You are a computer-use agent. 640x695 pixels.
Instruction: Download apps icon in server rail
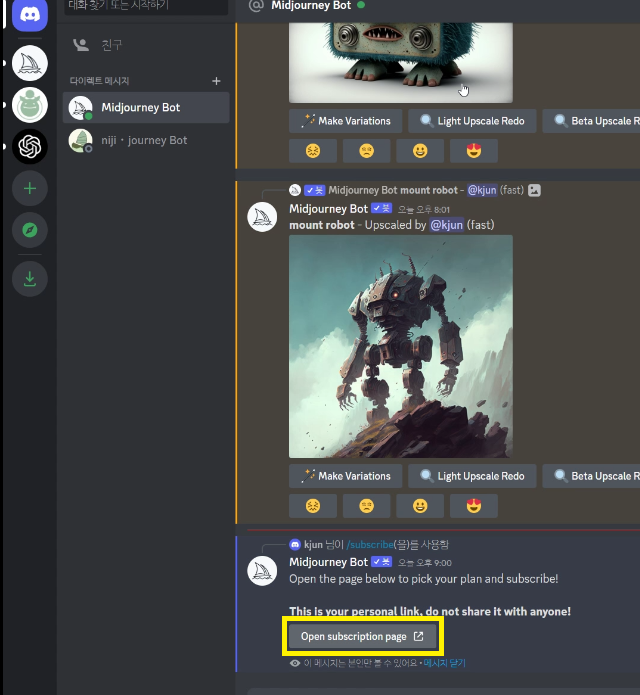coord(30,279)
